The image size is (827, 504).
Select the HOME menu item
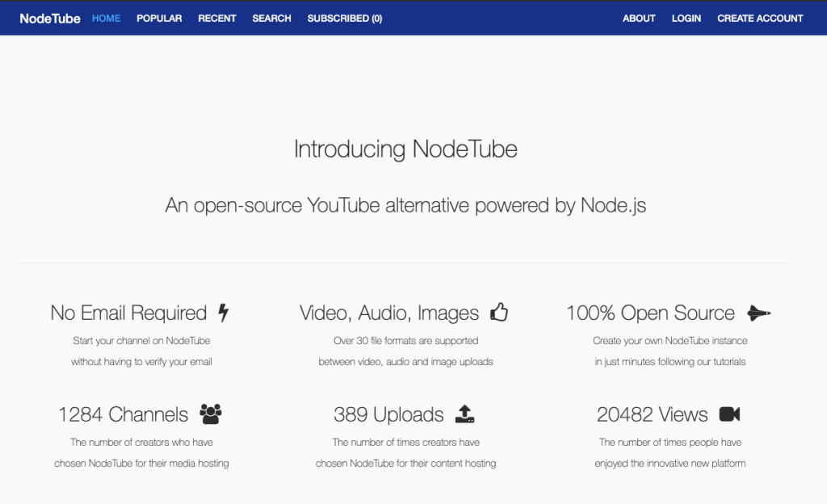[106, 18]
